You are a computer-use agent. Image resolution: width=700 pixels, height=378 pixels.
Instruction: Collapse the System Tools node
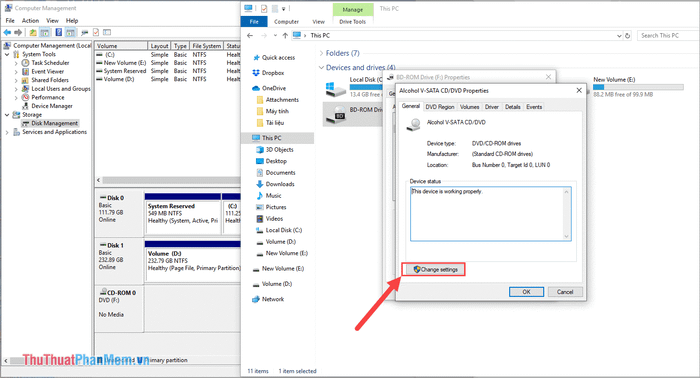point(7,54)
